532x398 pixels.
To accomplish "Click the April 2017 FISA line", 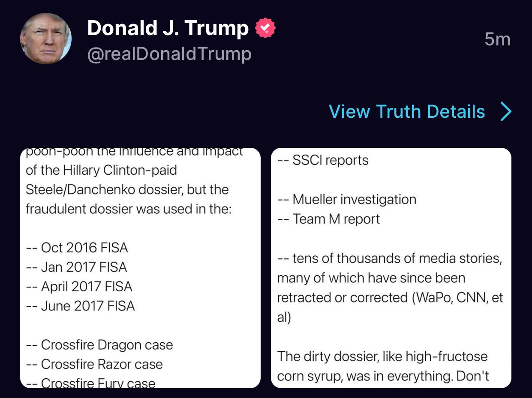I will pyautogui.click(x=79, y=287).
